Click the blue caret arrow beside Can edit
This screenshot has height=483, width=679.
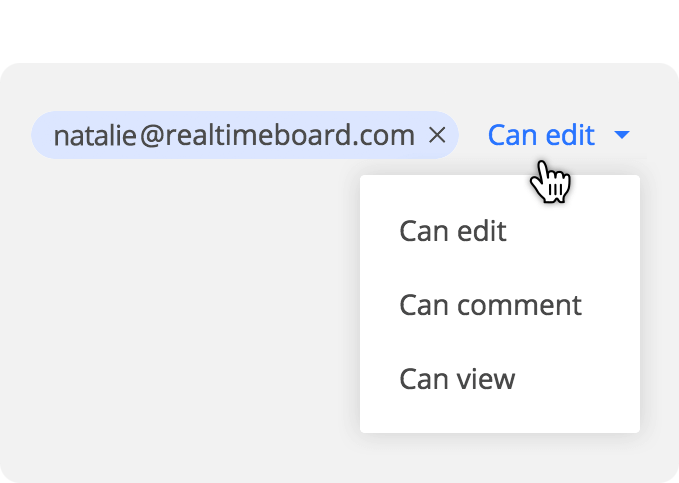[622, 135]
